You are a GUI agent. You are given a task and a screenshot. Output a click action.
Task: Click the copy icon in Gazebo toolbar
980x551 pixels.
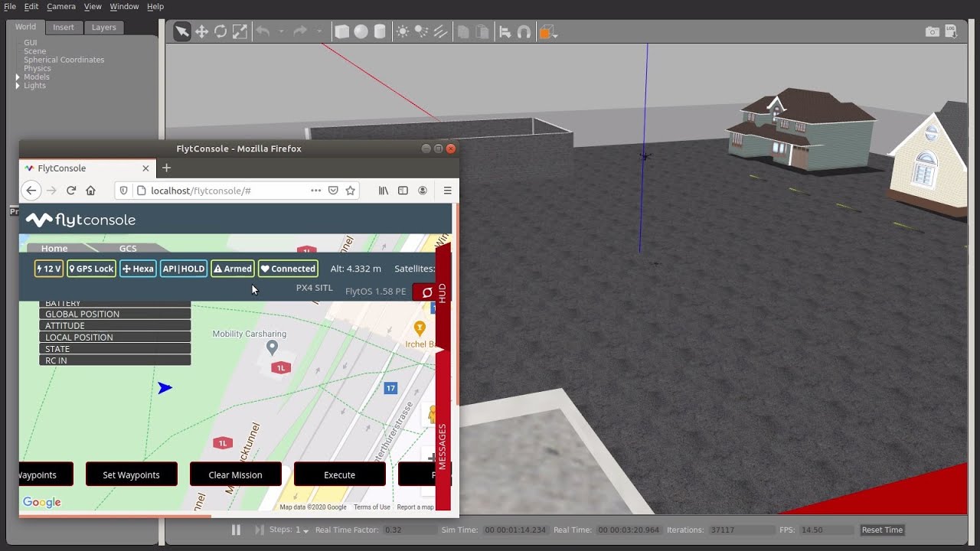(x=463, y=31)
